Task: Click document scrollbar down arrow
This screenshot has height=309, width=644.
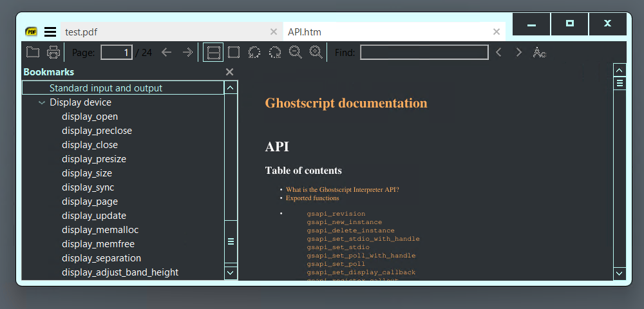Action: click(620, 274)
